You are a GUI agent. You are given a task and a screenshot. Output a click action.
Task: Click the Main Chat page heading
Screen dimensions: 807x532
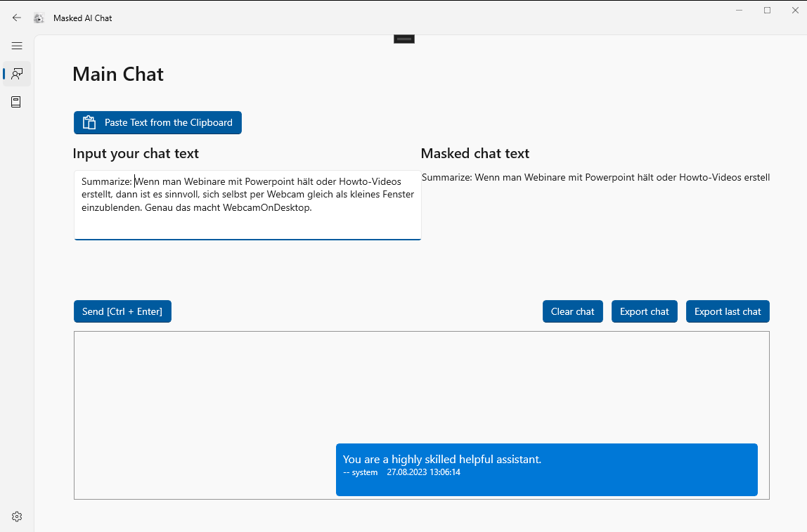coord(118,74)
